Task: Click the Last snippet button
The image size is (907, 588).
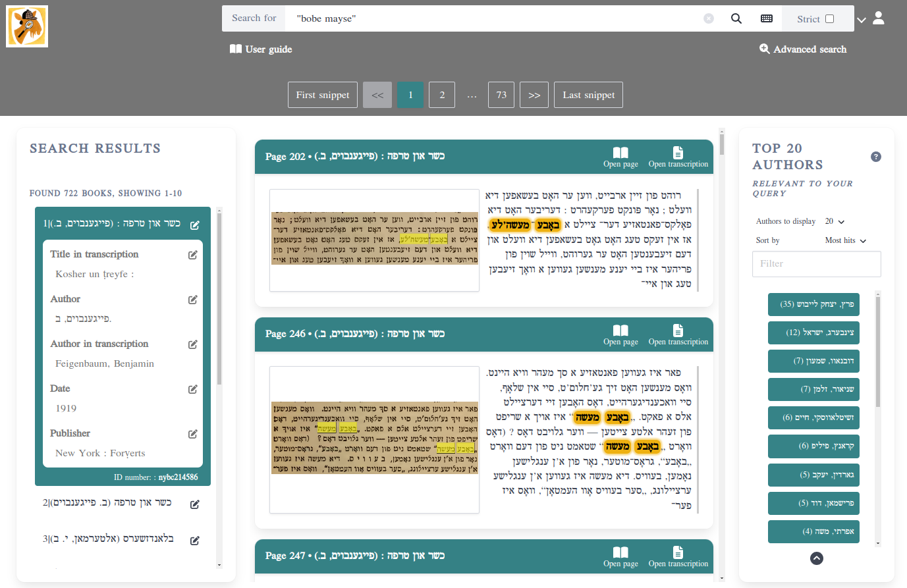Action: [x=588, y=95]
